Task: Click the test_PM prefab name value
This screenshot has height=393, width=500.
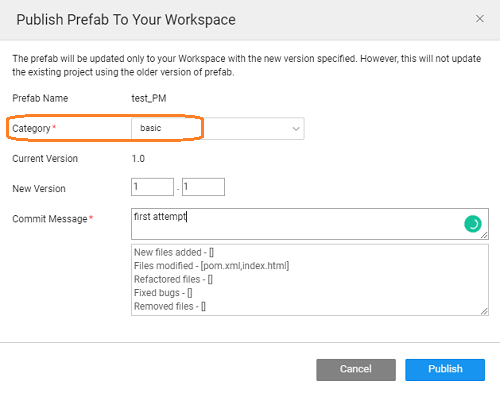Action: (x=149, y=98)
